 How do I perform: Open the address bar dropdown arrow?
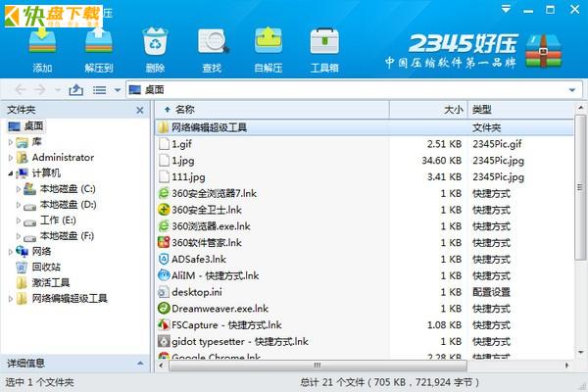[572, 90]
